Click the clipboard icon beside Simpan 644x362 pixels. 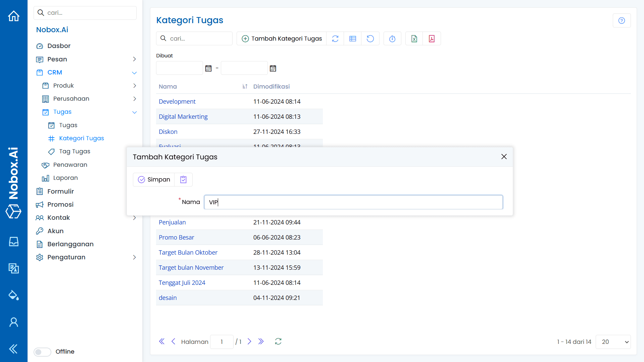[183, 179]
